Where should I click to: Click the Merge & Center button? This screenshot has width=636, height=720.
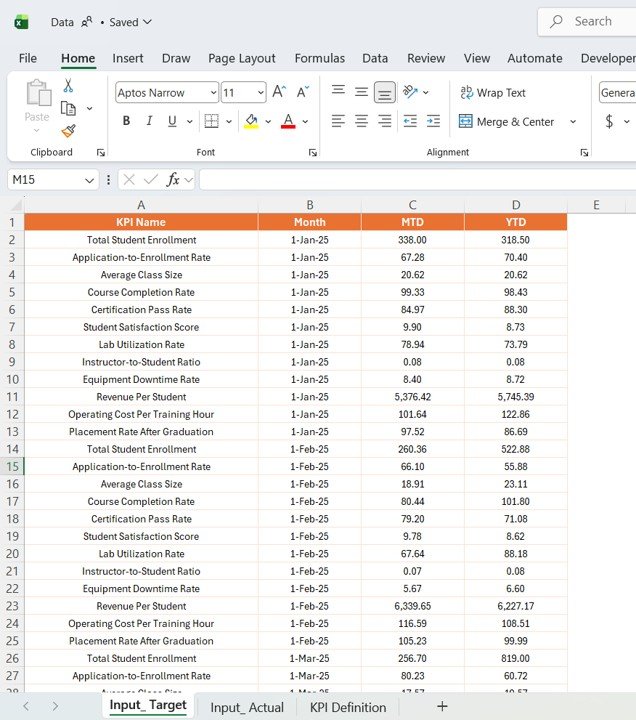507,122
